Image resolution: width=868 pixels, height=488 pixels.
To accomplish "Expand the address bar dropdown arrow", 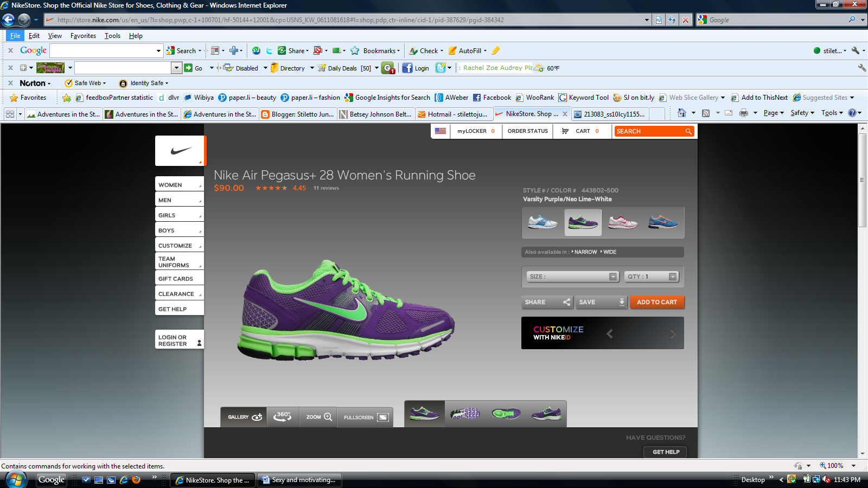I will (647, 20).
